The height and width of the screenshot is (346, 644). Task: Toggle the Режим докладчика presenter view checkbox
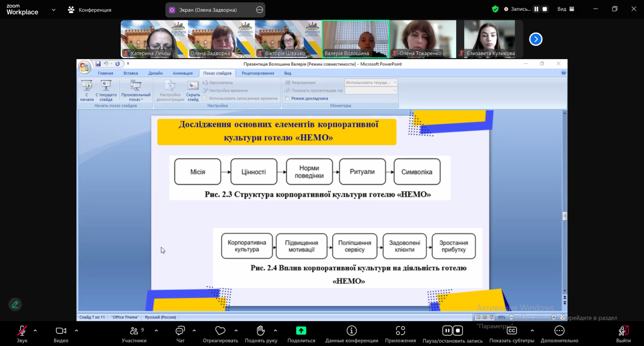287,98
